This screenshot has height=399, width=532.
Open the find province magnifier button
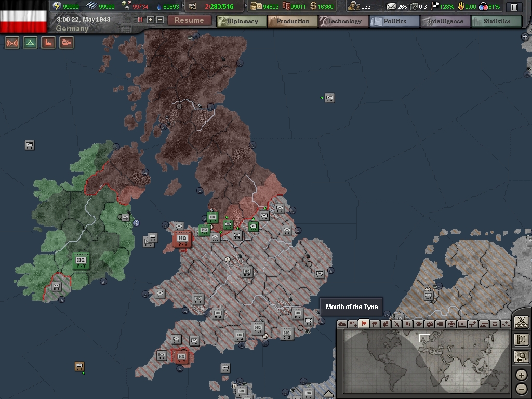[x=522, y=356]
